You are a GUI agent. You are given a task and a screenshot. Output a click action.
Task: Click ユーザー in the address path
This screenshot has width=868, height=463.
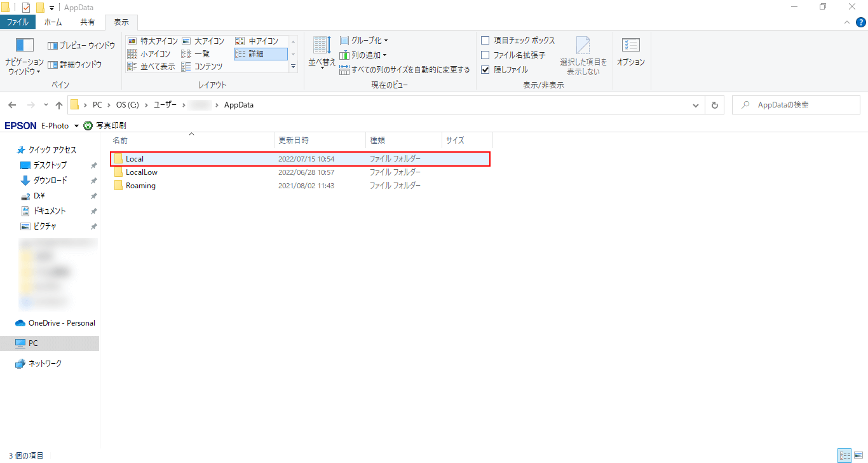[x=165, y=105]
